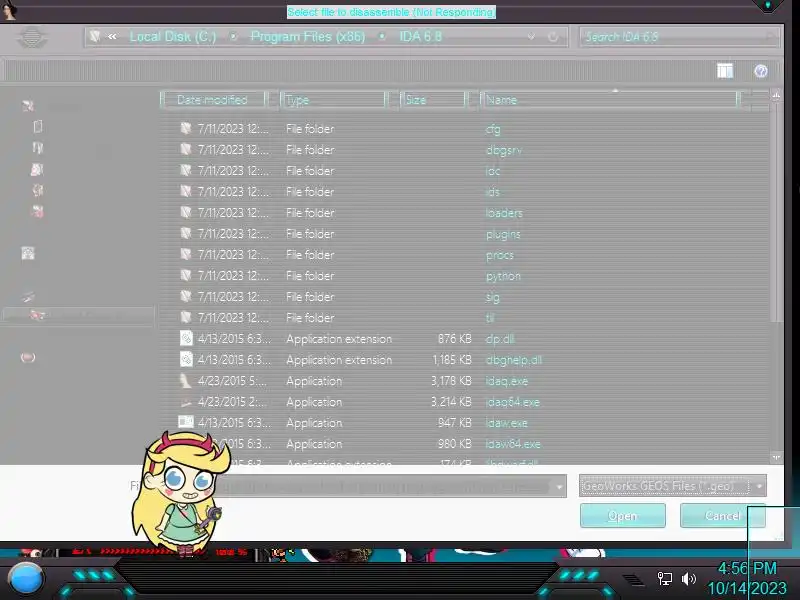
Task: Open the volume tray icon
Action: (689, 579)
